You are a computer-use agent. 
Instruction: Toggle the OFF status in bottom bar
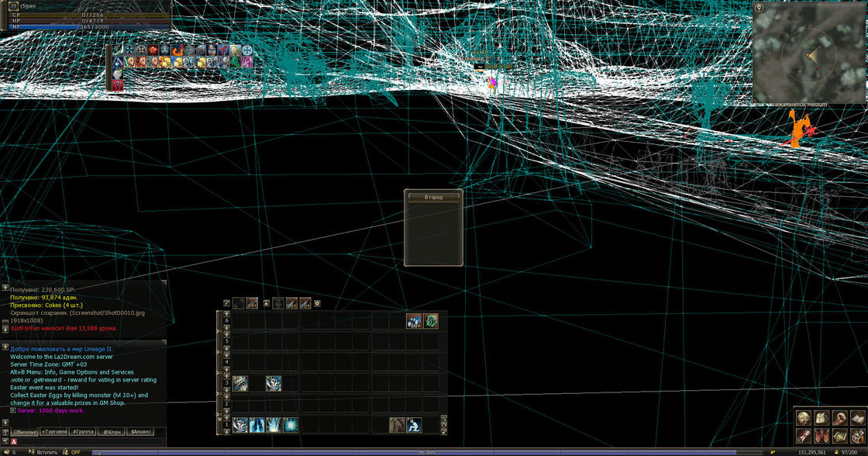(x=75, y=452)
